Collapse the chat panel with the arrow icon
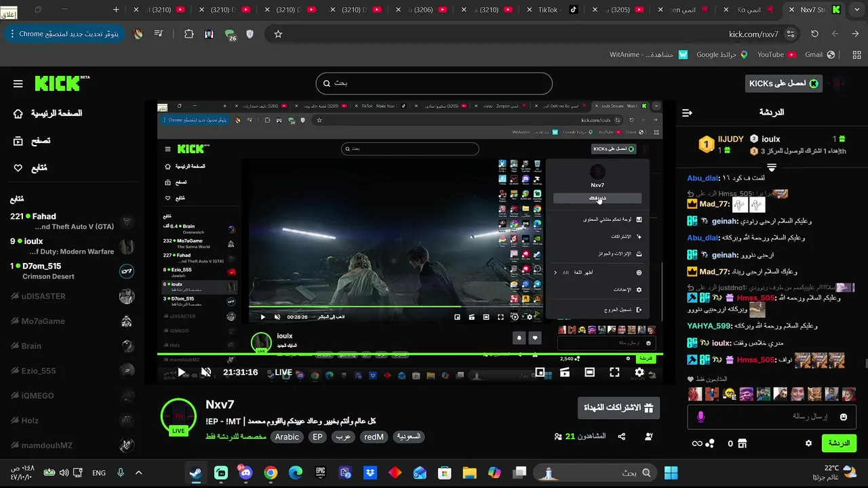 687,113
